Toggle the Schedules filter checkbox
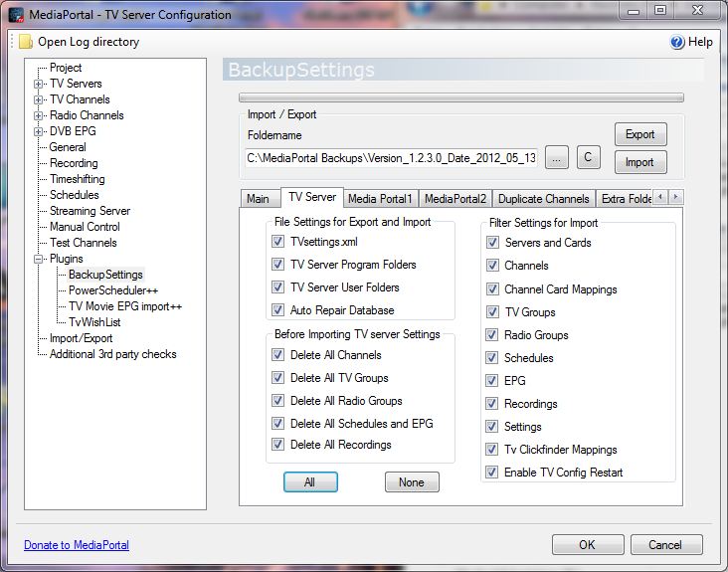 pos(492,357)
